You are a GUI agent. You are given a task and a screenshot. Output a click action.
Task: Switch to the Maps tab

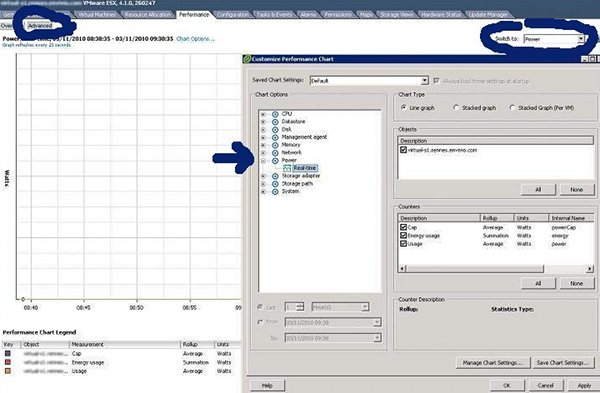point(365,15)
